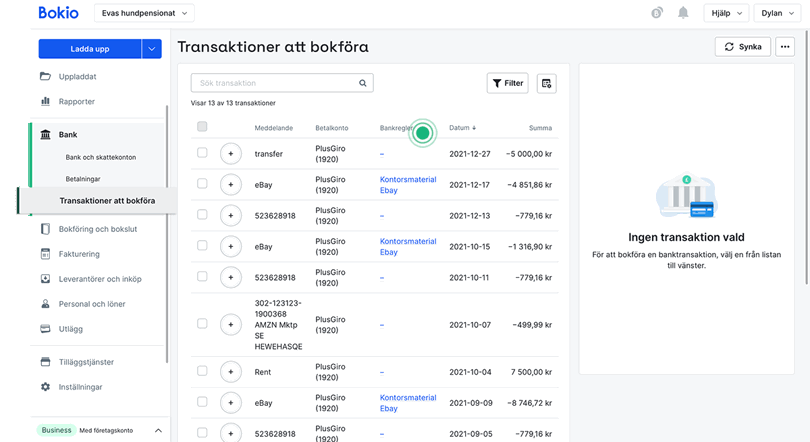
Task: Expand the Hjälp dropdown menu
Action: click(x=724, y=13)
